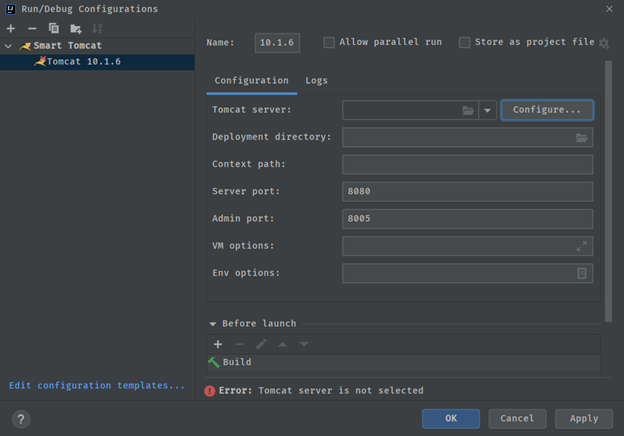
Task: Open the Env options editor
Action: click(581, 273)
